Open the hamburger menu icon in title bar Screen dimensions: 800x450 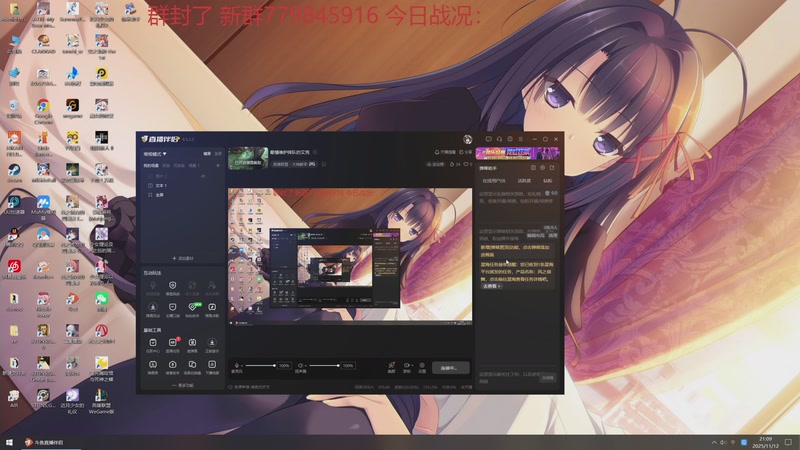pos(520,139)
